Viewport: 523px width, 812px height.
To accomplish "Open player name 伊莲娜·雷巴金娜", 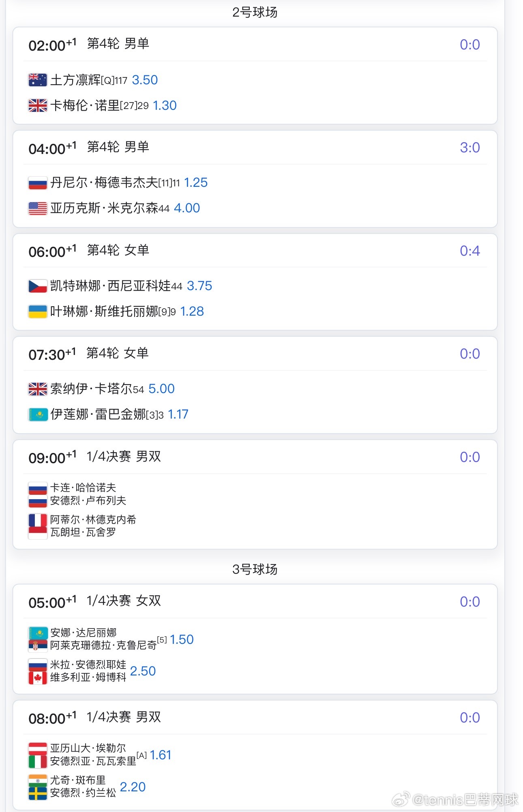I will 98,415.
